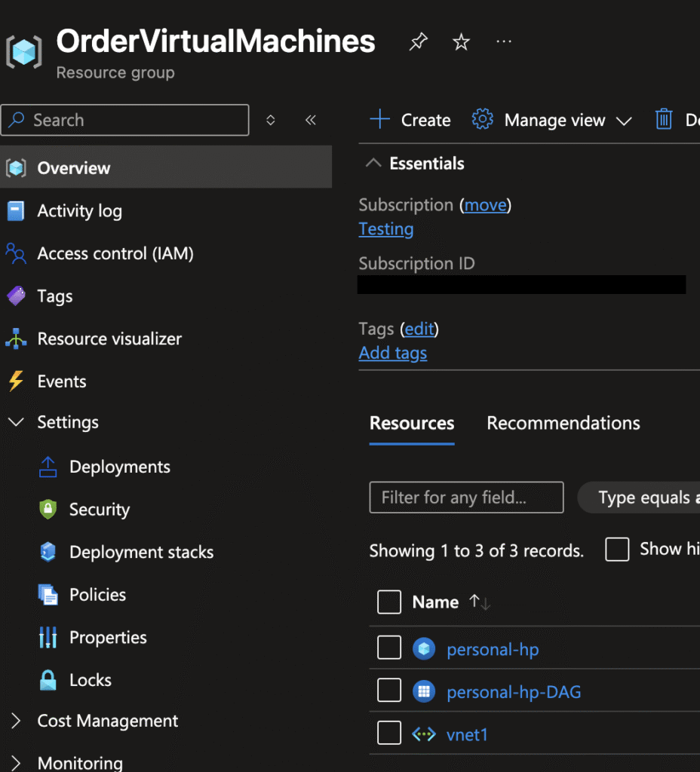The image size is (700, 772).
Task: Click the vnet1 virtual network icon
Action: point(424,734)
